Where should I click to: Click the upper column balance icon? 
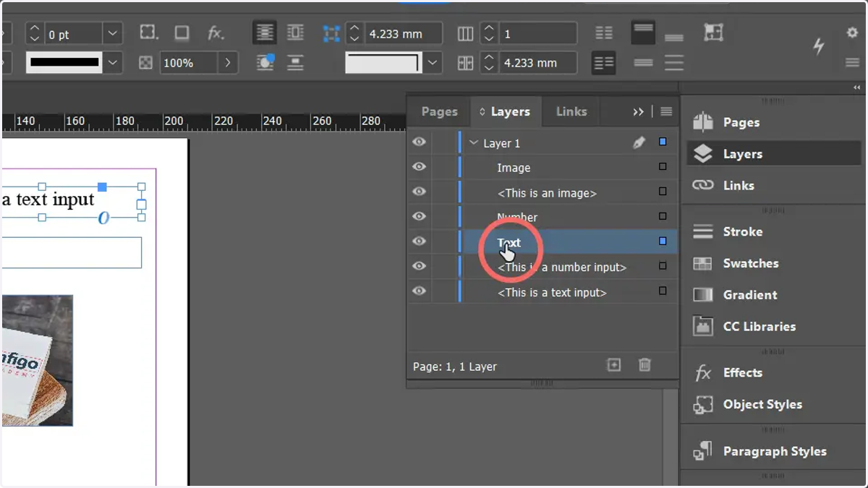click(x=603, y=33)
